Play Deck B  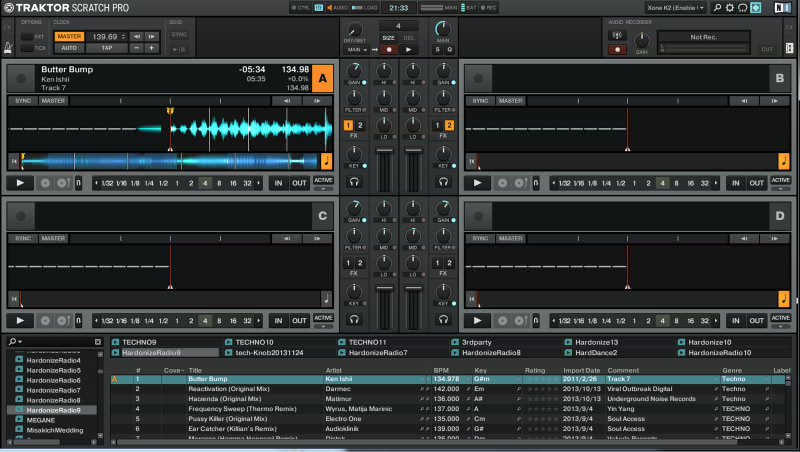[477, 183]
